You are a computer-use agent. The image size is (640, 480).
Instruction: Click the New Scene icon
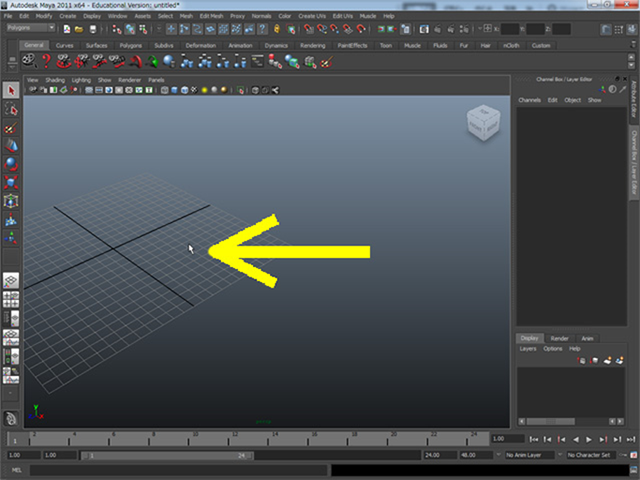tap(67, 29)
